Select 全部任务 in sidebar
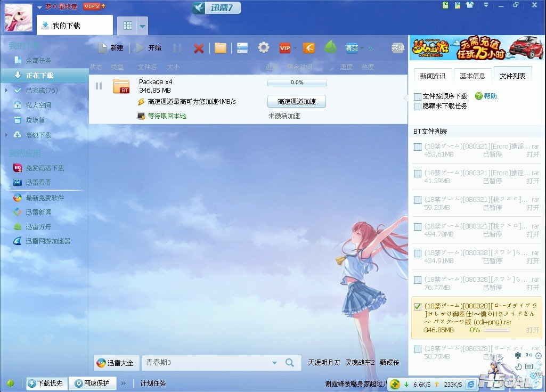This screenshot has width=546, height=392. (x=38, y=61)
